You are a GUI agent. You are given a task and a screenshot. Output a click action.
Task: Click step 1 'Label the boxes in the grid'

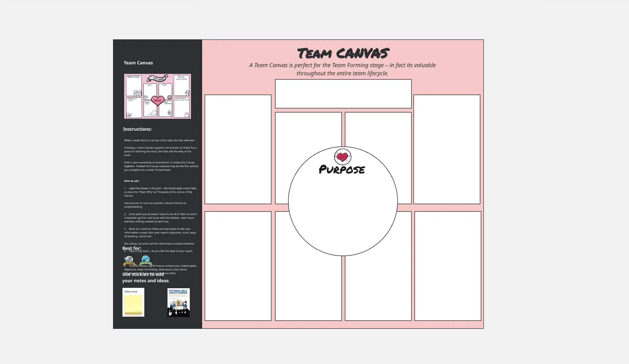pyautogui.click(x=160, y=192)
